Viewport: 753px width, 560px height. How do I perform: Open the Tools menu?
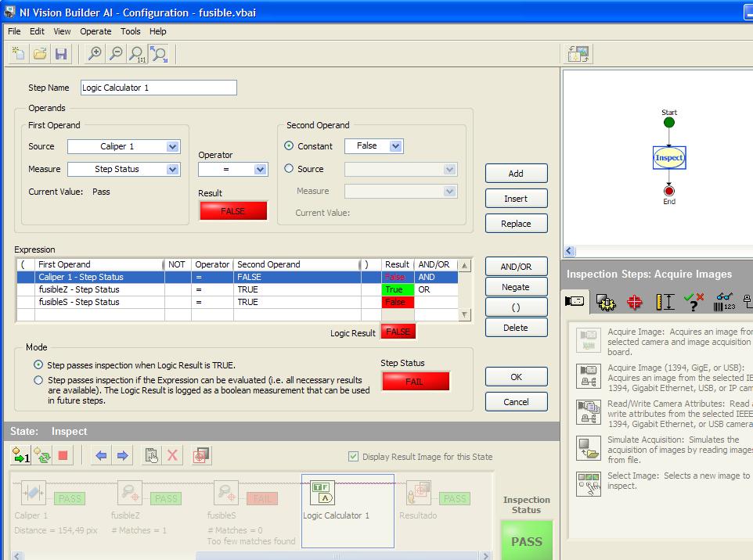tap(131, 31)
